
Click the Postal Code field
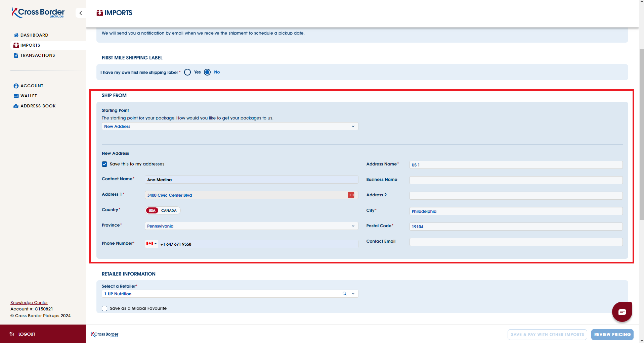(516, 227)
